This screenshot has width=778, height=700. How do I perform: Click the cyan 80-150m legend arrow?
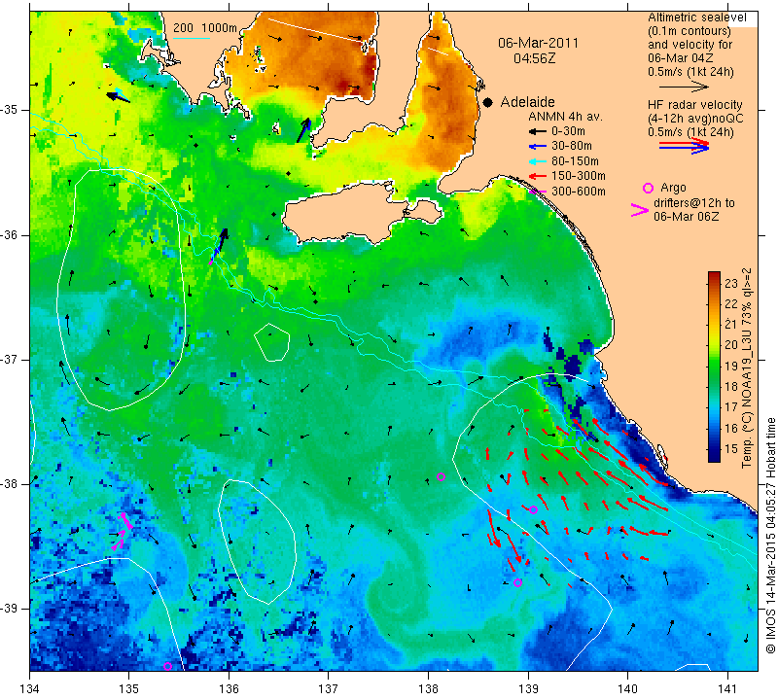538,161
